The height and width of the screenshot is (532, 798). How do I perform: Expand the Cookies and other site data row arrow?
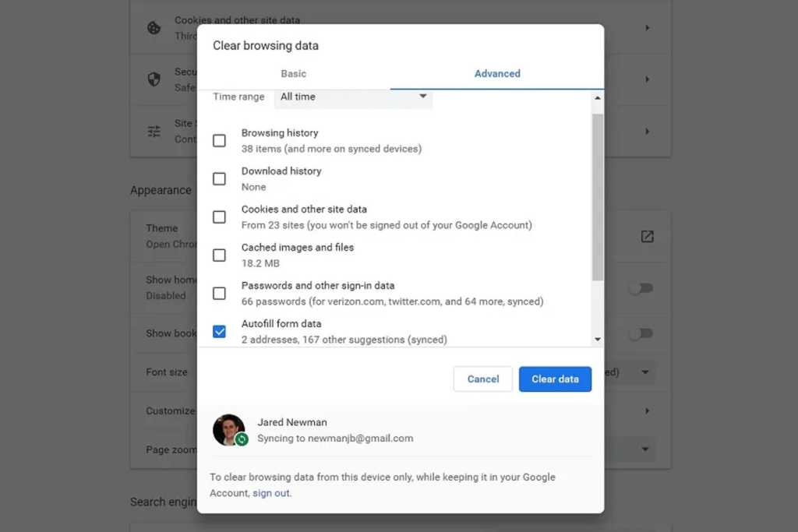pos(648,27)
